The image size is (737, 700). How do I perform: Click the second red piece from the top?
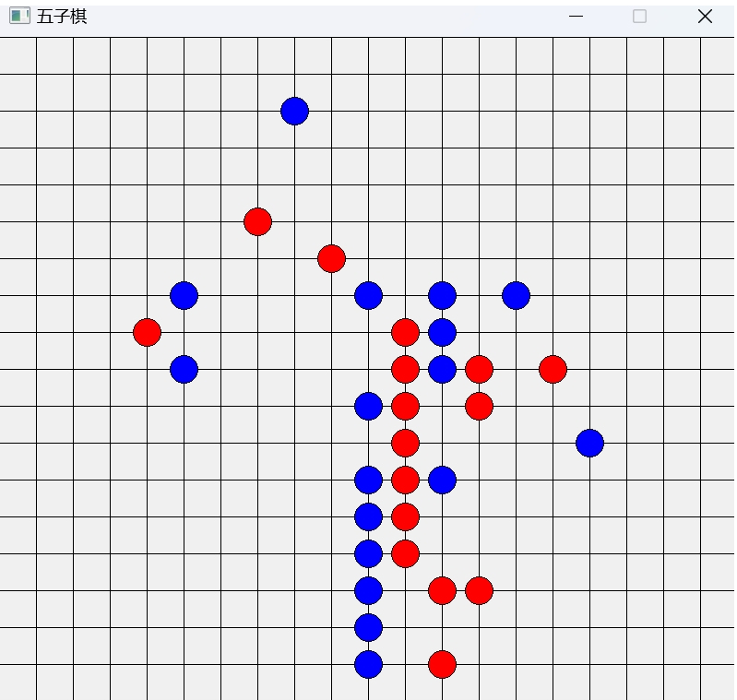(331, 258)
